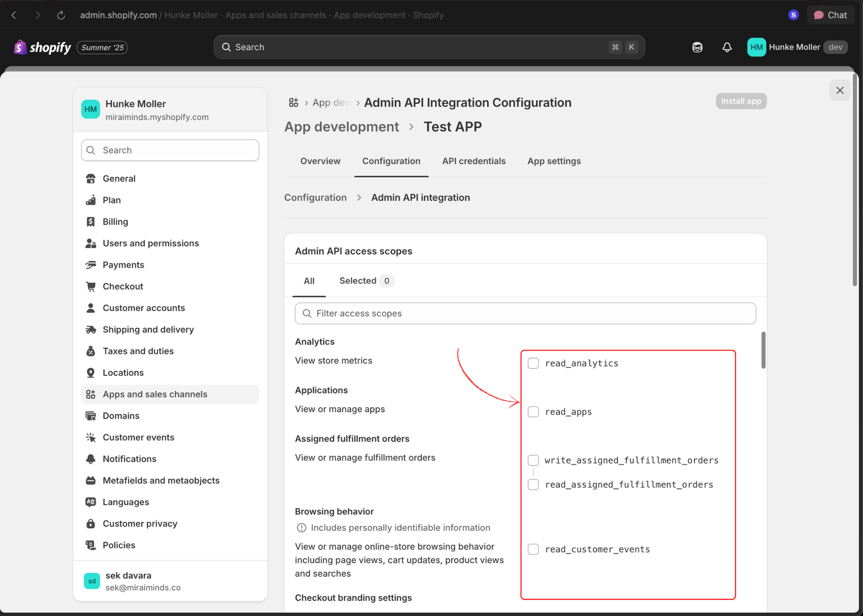
Task: Open notifications via the bell icon
Action: tap(727, 47)
